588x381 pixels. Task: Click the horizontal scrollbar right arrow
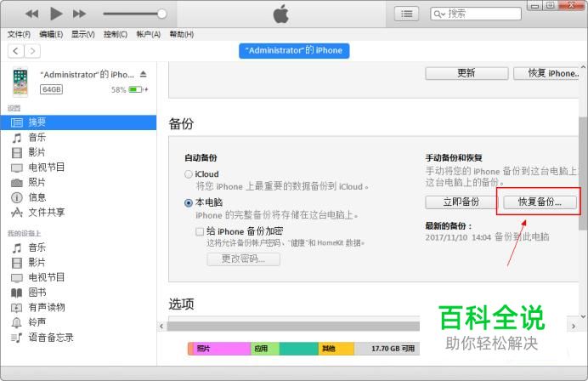pos(574,327)
